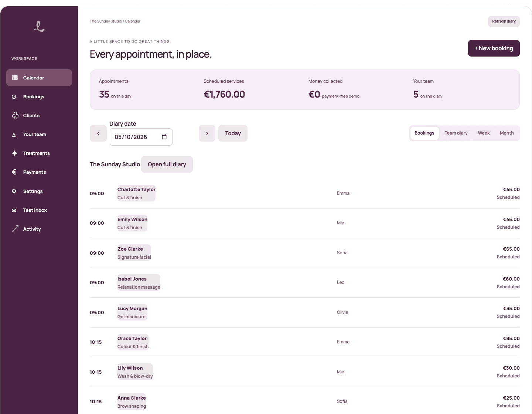Switch to the Month view tab
Screen dimensions: 532x414
coord(507,133)
